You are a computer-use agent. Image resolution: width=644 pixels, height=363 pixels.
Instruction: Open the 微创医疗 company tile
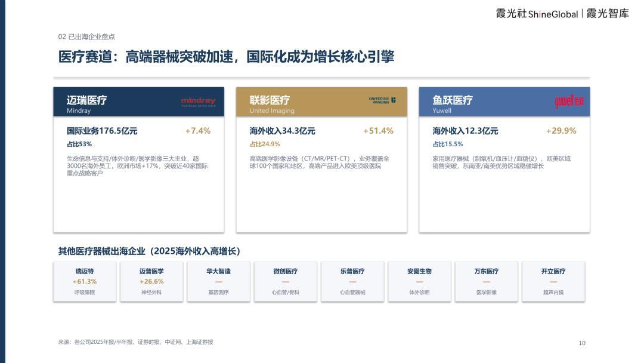coord(286,282)
